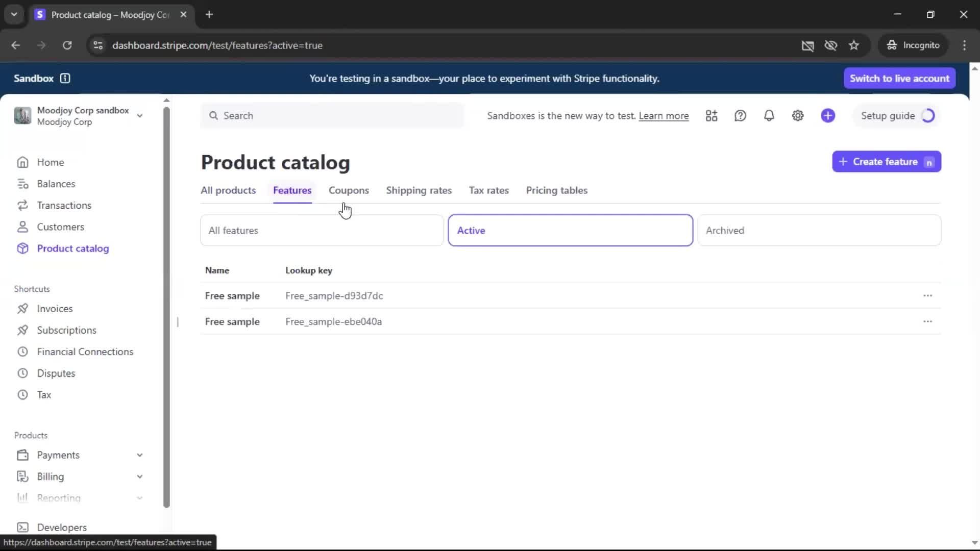Viewport: 980px width, 551px height.
Task: Click the Customers person icon in sidebar
Action: [x=22, y=227]
